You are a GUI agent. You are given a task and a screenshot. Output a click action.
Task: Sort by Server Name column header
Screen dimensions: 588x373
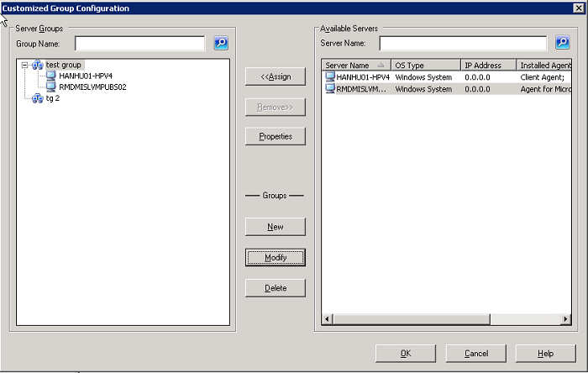click(x=356, y=66)
